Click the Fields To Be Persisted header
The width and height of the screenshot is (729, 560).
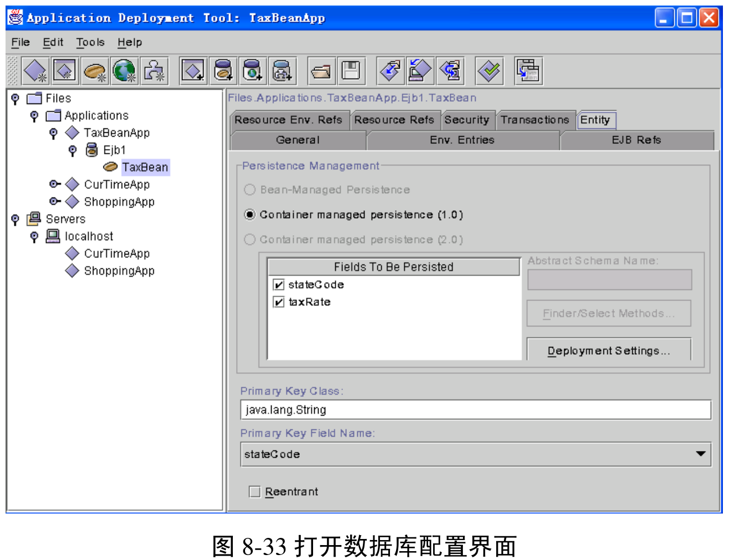click(394, 267)
